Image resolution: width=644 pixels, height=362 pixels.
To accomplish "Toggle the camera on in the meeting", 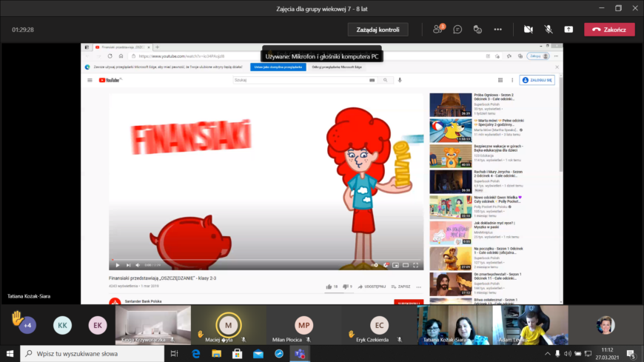I will point(529,30).
